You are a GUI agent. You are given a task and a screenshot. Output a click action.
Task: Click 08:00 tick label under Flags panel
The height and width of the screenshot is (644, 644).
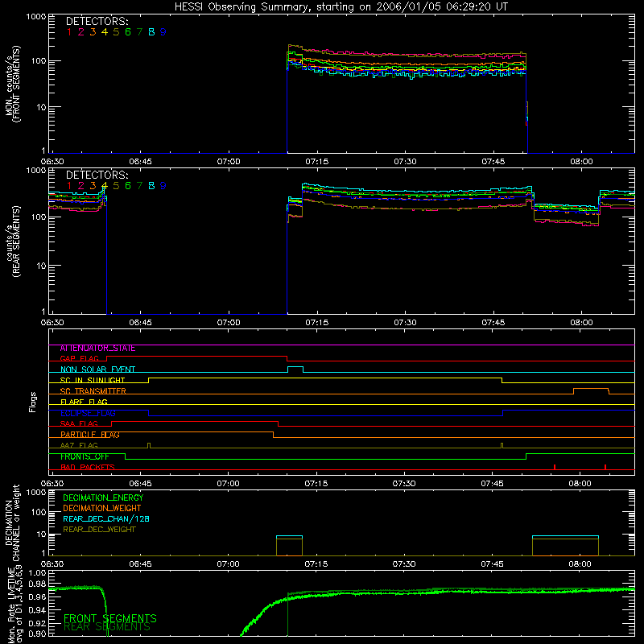coord(580,484)
